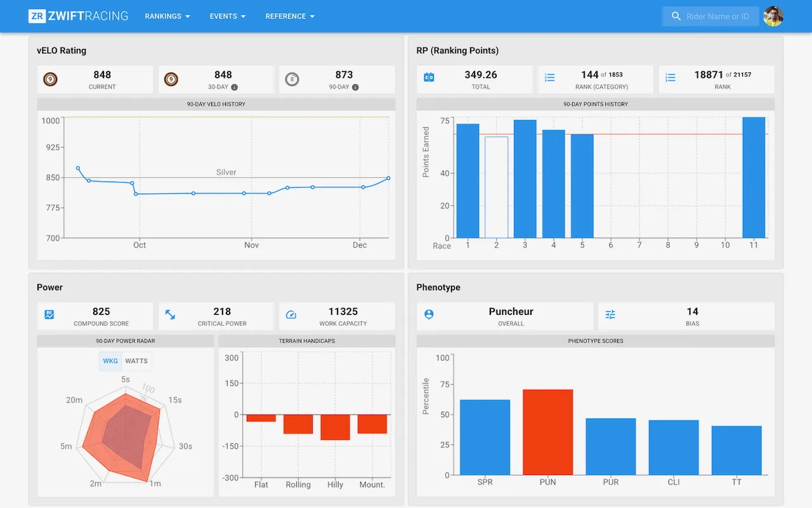Click the Compound Score chart icon

pos(49,315)
